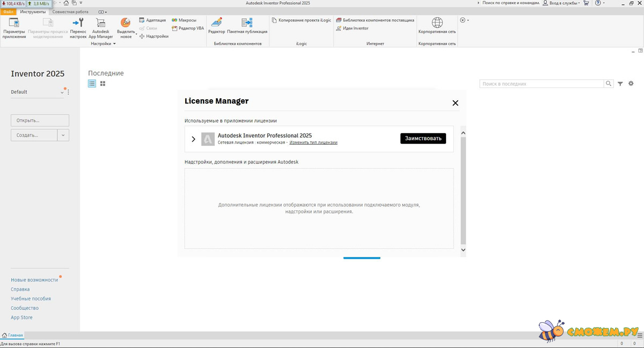
Task: Open the filter funnel for recent files
Action: pyautogui.click(x=620, y=84)
